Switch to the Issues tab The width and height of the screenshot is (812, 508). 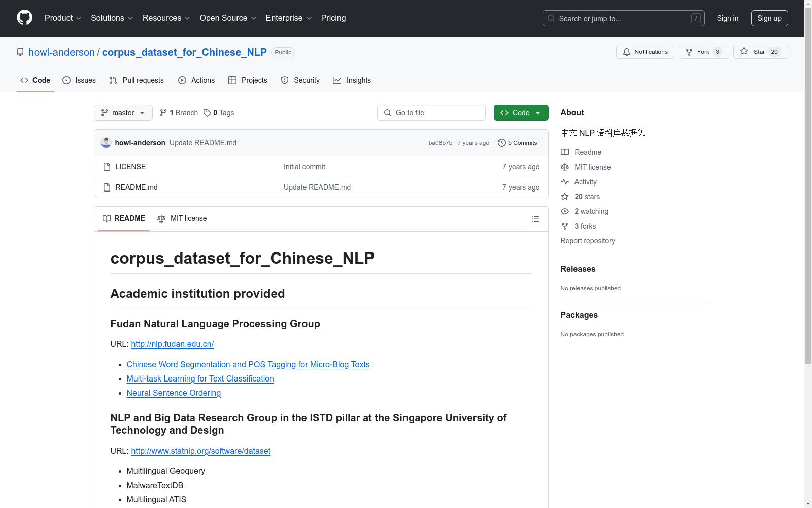79,80
